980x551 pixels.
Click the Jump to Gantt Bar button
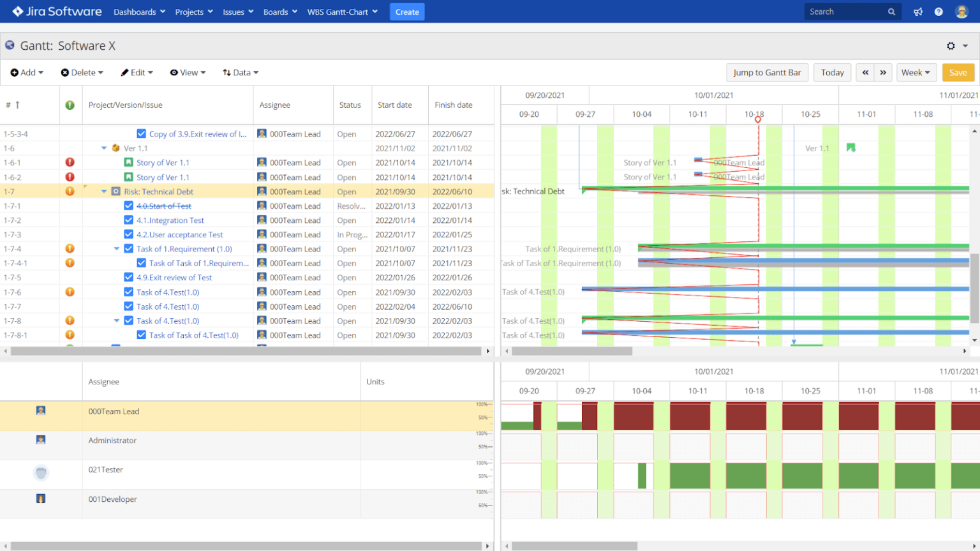coord(767,72)
